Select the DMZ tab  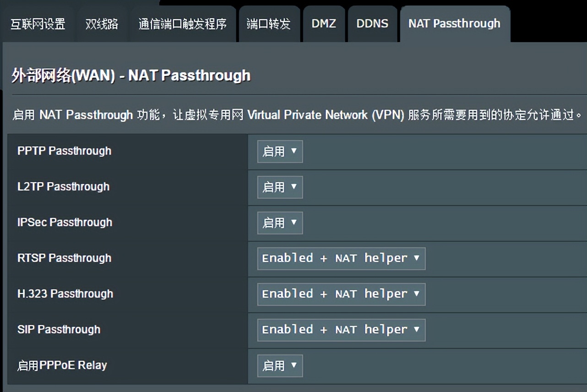tap(324, 24)
